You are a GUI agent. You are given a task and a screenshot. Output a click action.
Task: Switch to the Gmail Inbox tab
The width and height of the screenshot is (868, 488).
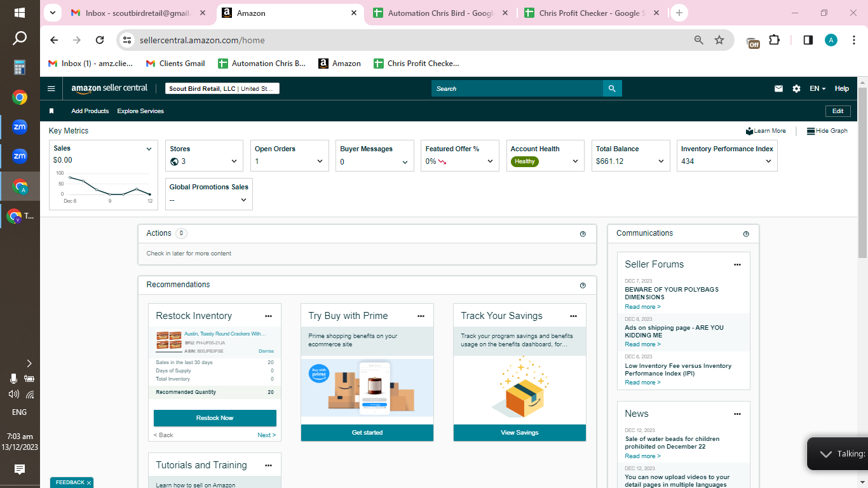[x=138, y=13]
